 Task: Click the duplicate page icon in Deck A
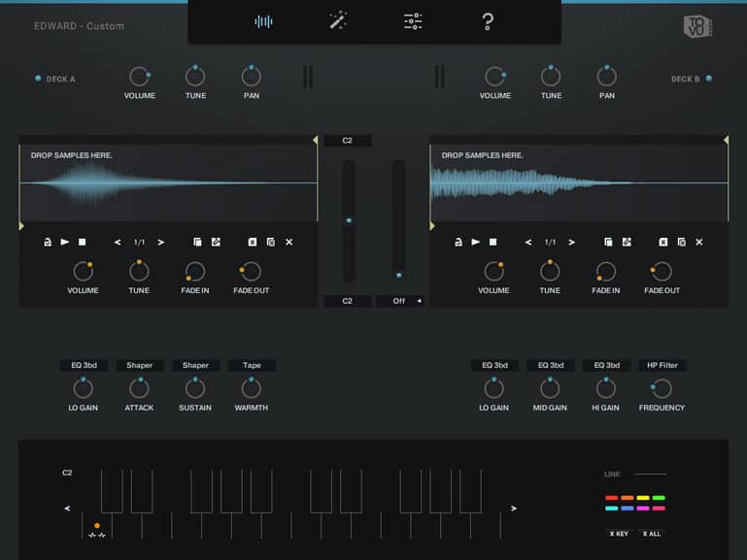[x=271, y=243]
